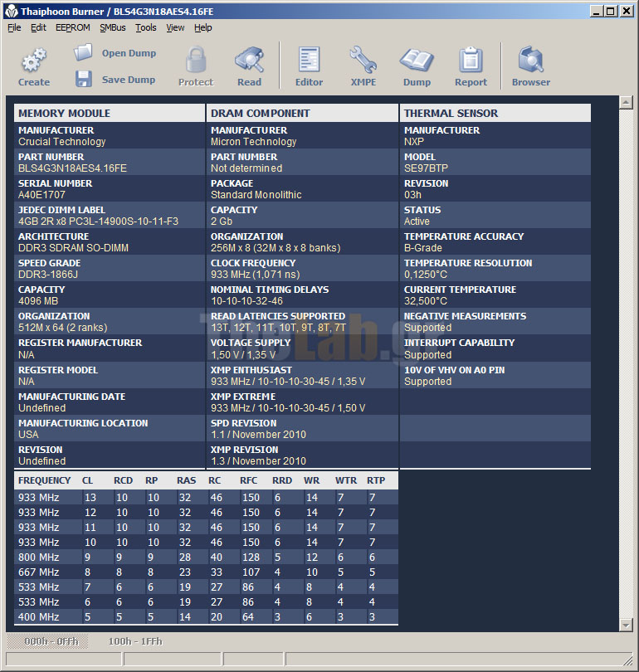Click voltage supply 1,50 V / 1,35 V

pyautogui.click(x=243, y=355)
